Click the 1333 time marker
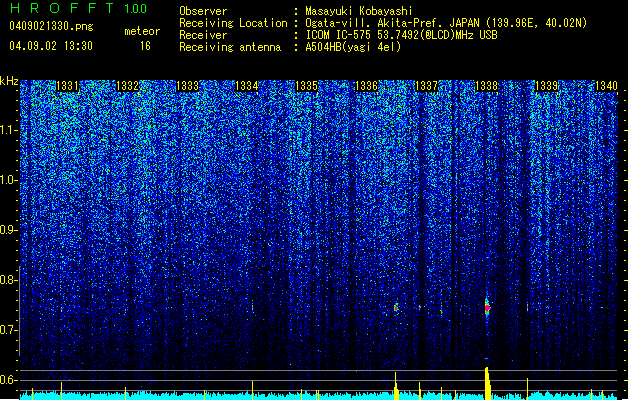629x400 pixels. (x=187, y=86)
